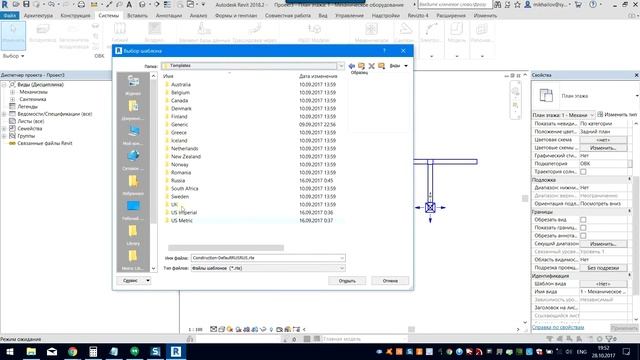Screen dimensions: 640x360
Task: Click the Открыть button
Action: [347, 281]
